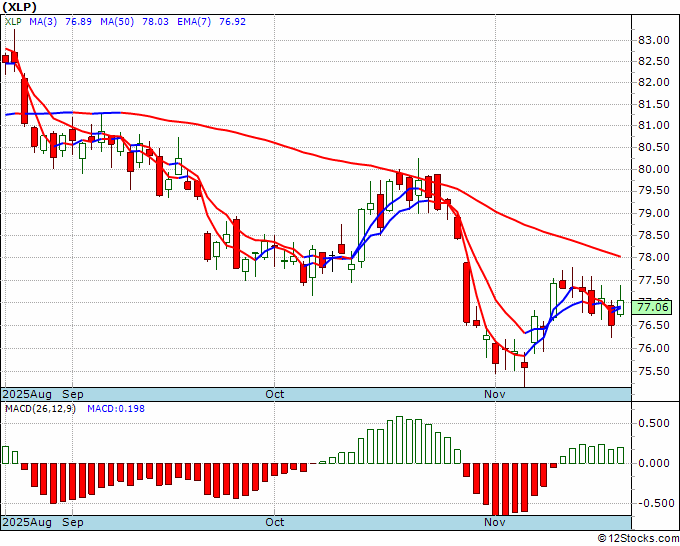
Task: Click the Sep label on price chart axis
Action: point(72,394)
